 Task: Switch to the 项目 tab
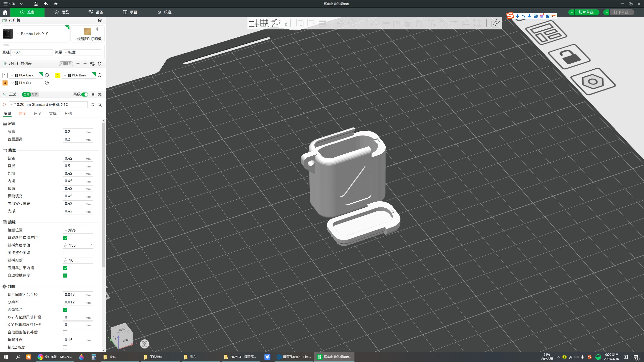pos(130,12)
